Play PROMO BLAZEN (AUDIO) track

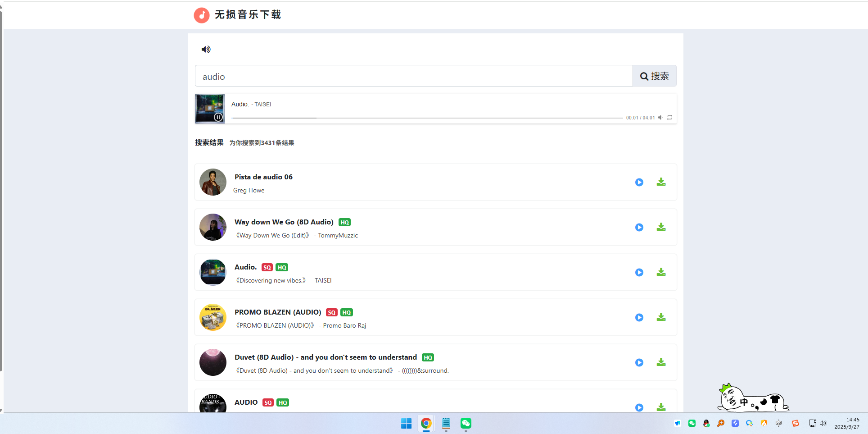pyautogui.click(x=639, y=317)
